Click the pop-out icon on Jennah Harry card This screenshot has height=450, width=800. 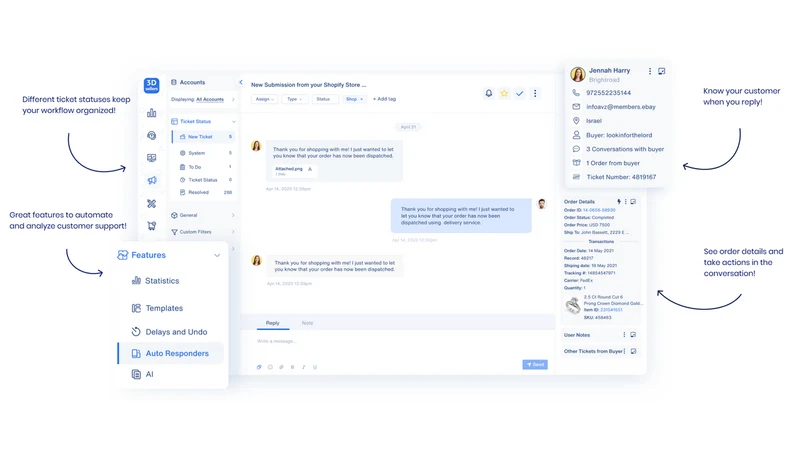point(662,71)
